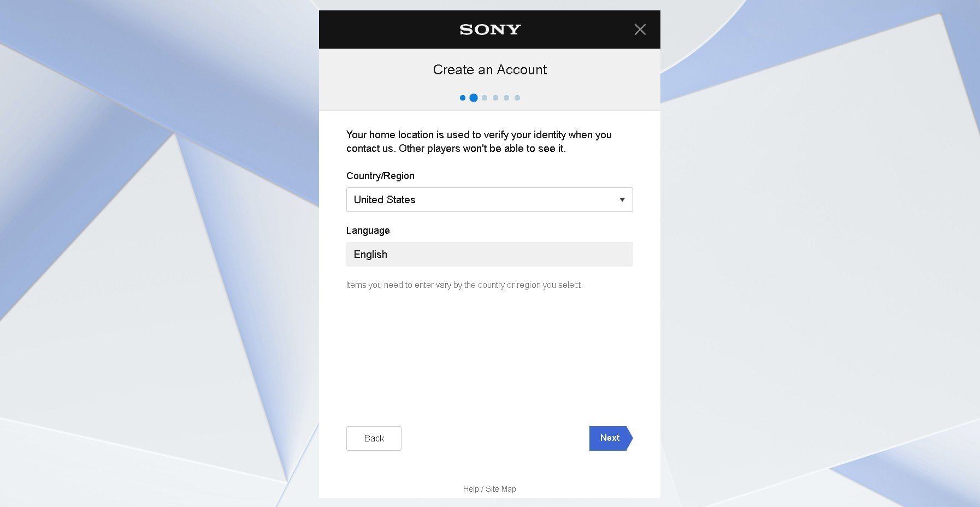Open the Country/Region dropdown showing United States
Screen dimensions: 980x507
[489, 200]
